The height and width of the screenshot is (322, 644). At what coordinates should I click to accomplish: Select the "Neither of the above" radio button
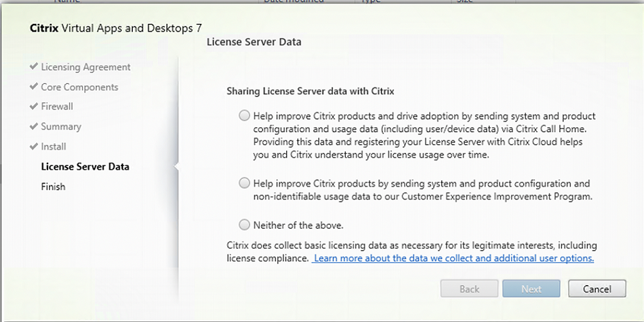pyautogui.click(x=244, y=224)
